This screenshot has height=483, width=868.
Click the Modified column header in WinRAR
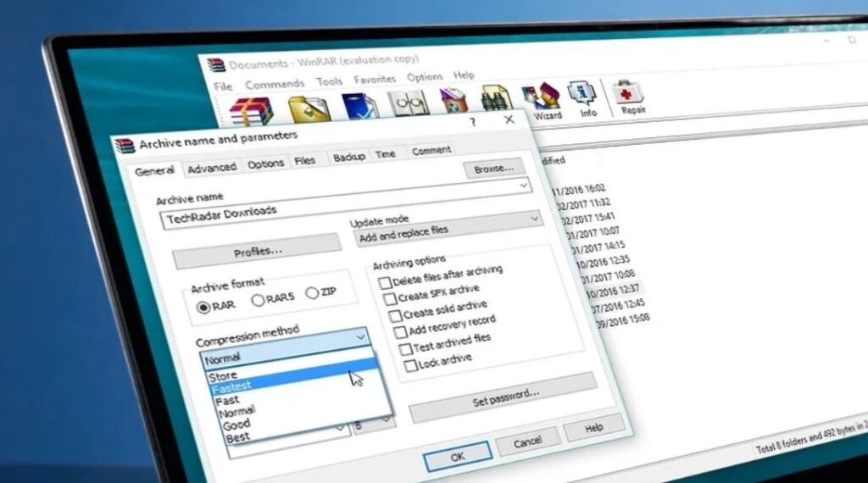553,160
